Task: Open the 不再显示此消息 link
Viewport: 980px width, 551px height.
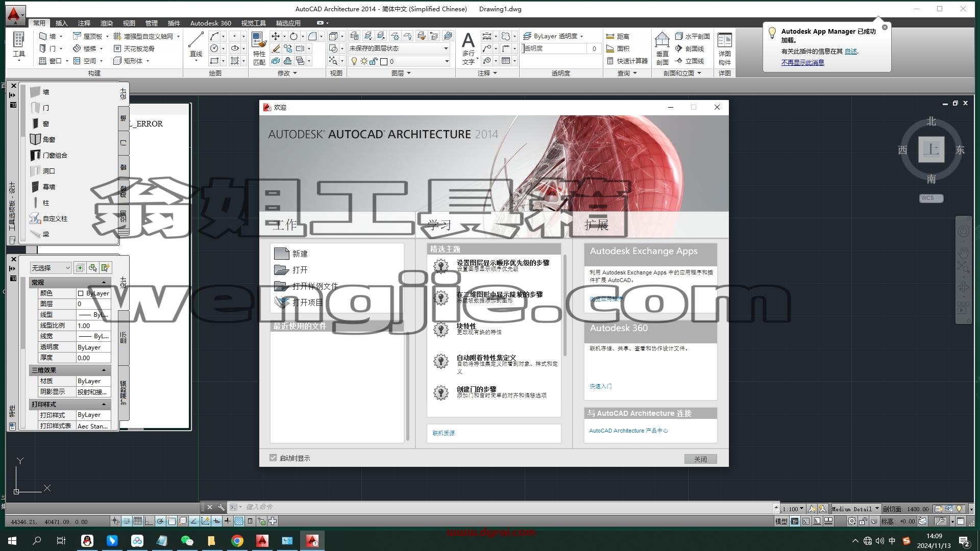Action: (802, 62)
